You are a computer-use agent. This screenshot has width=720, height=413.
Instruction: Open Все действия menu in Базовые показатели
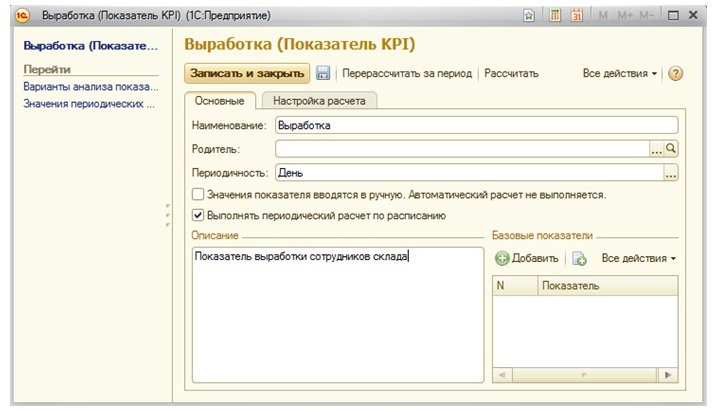point(639,259)
